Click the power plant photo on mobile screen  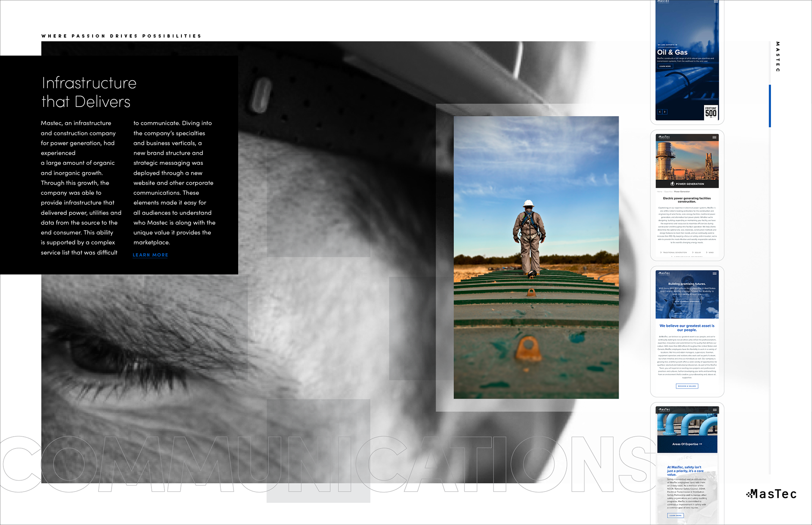pyautogui.click(x=687, y=161)
